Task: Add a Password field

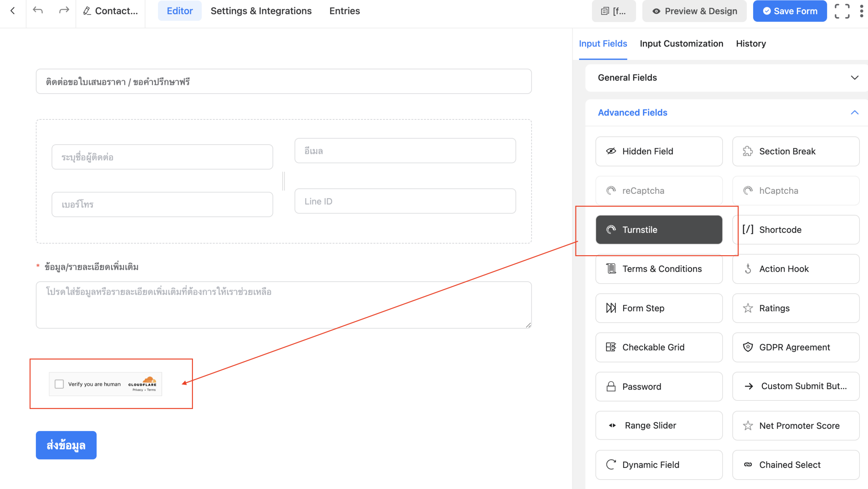Action: pyautogui.click(x=659, y=387)
